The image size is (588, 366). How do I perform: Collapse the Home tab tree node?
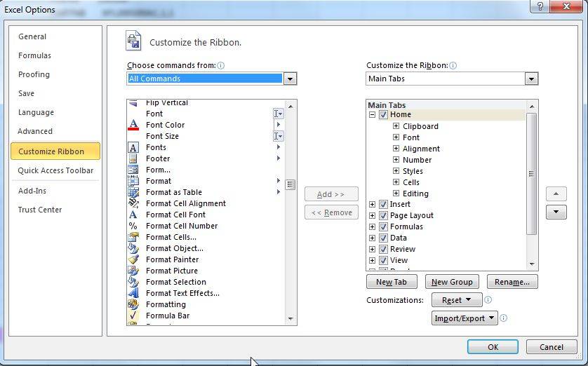372,114
